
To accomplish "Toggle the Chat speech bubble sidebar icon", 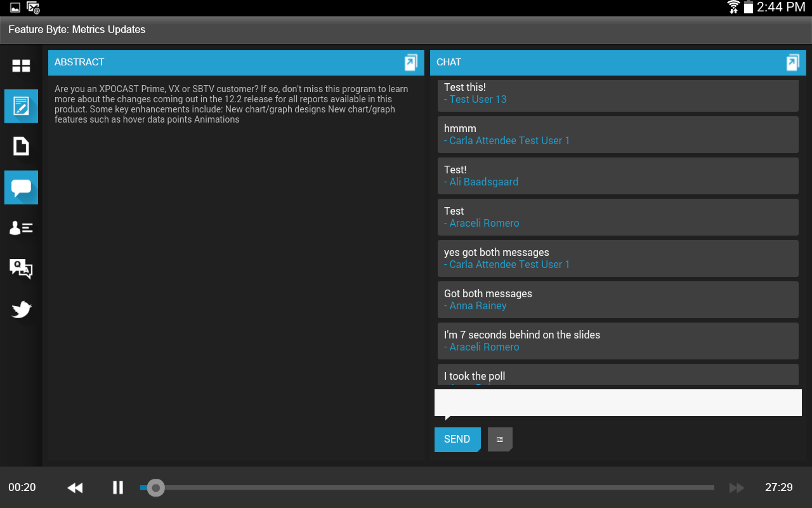I will [x=21, y=187].
